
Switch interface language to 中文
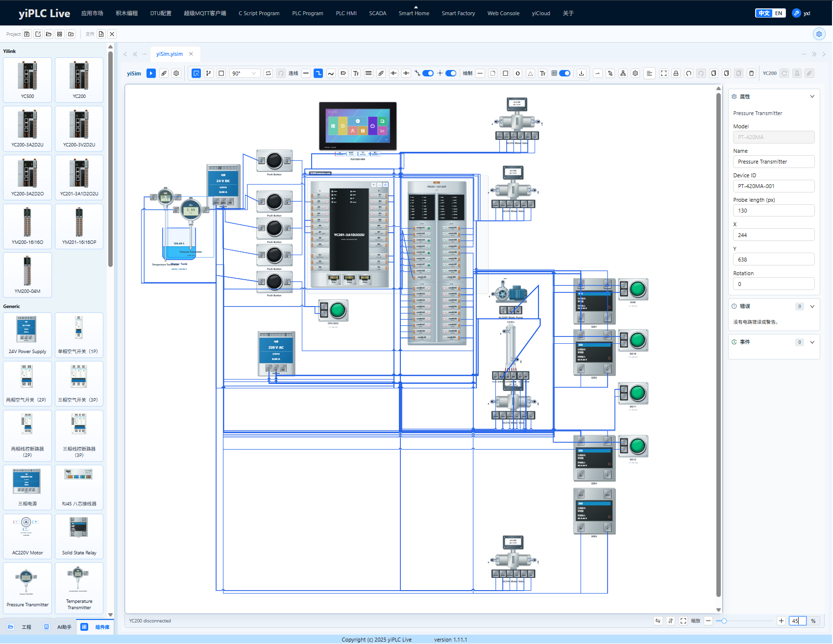(764, 13)
